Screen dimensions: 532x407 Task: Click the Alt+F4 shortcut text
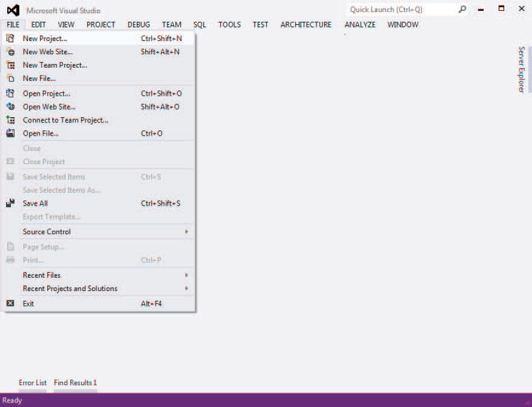pyautogui.click(x=151, y=304)
